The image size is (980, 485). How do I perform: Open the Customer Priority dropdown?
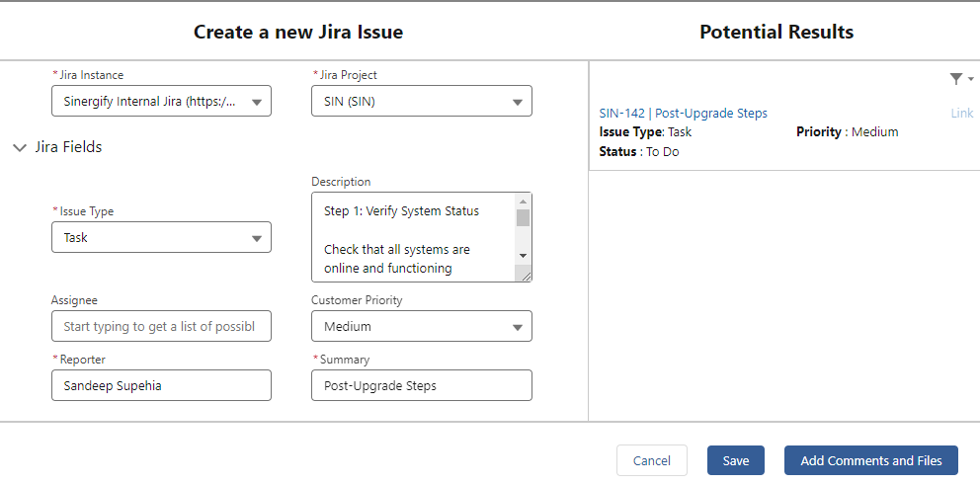tap(422, 326)
